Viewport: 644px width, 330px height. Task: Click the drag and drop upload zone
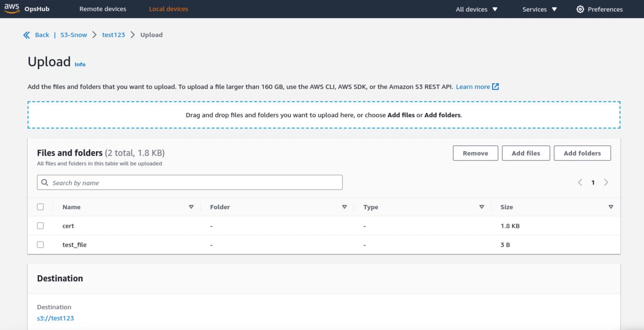pos(324,115)
